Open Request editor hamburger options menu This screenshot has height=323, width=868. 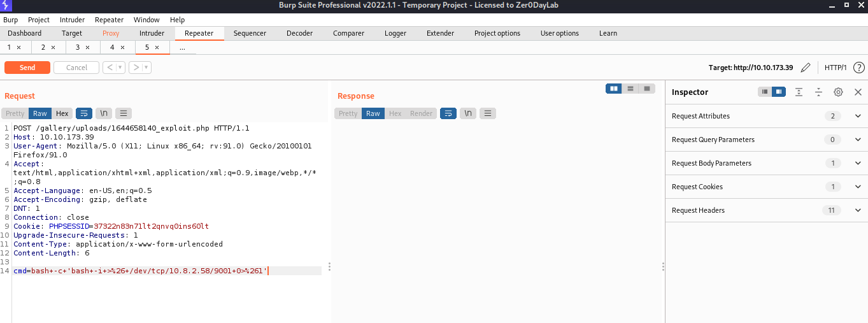(x=124, y=113)
